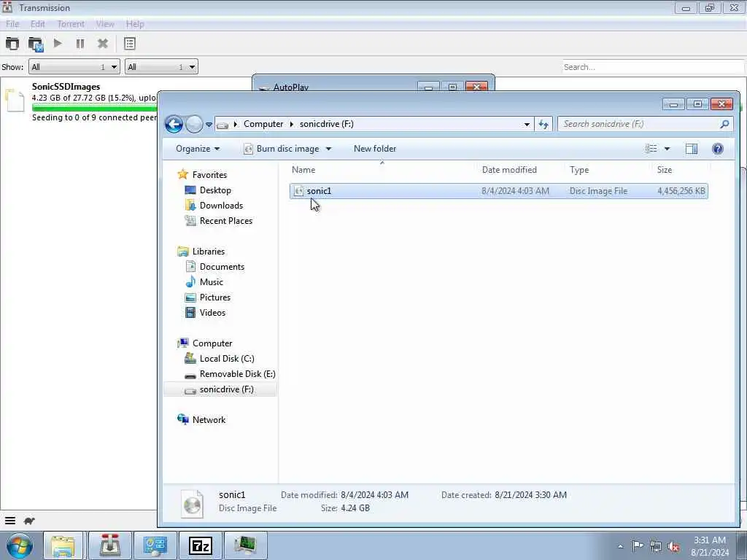Click Computer in address breadcrumb
Image resolution: width=747 pixels, height=560 pixels.
[x=263, y=124]
